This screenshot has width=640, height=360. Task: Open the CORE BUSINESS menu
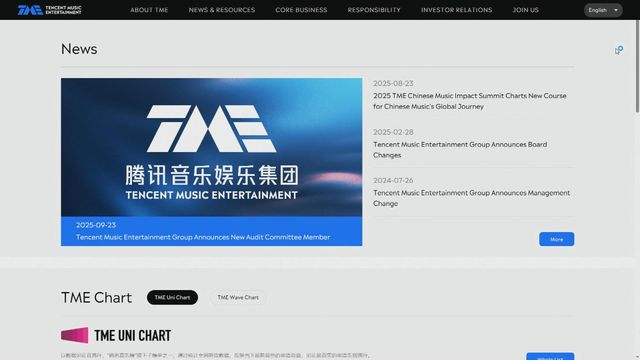301,10
